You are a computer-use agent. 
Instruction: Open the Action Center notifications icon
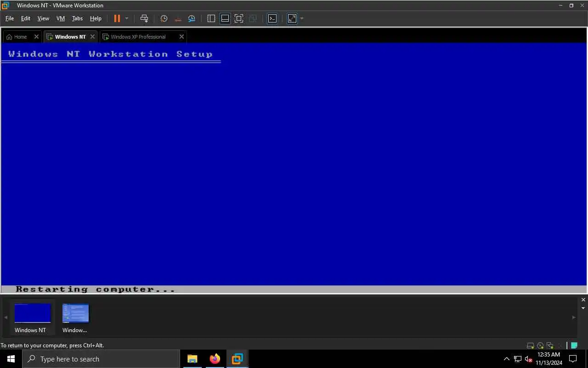coord(573,359)
